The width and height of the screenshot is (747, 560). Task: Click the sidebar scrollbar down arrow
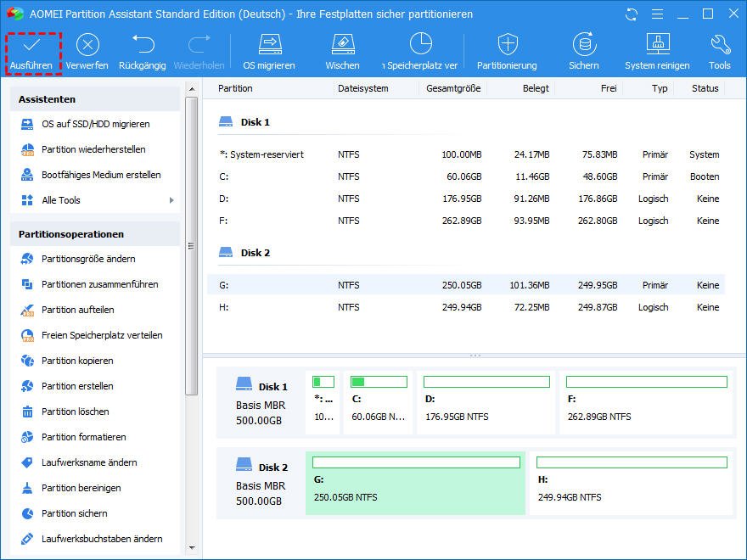[x=191, y=547]
